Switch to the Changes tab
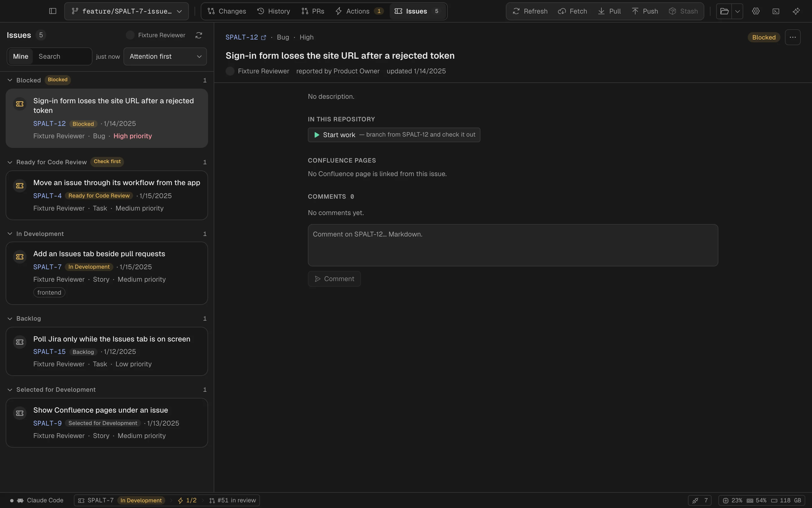The height and width of the screenshot is (508, 812). point(226,11)
